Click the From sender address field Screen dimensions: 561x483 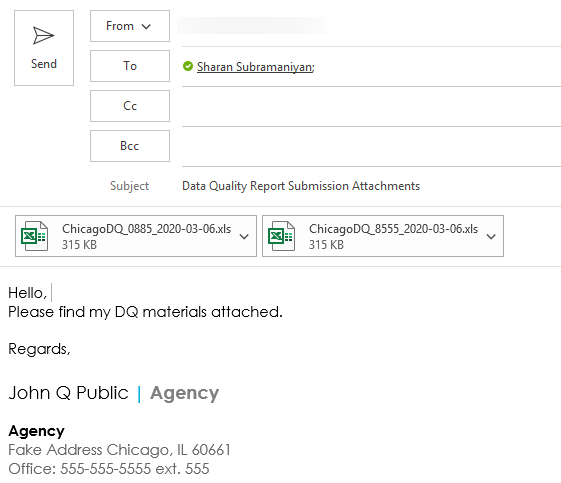[x=252, y=26]
